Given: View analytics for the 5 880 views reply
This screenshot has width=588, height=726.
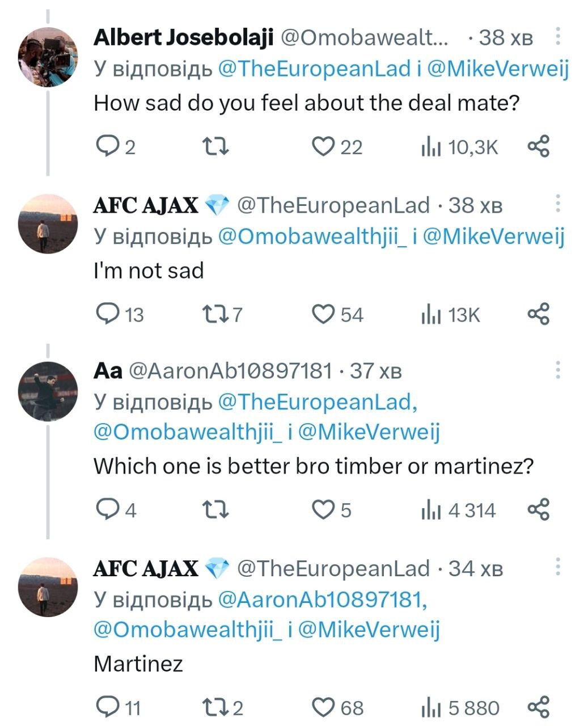Looking at the screenshot, I should coord(431,708).
